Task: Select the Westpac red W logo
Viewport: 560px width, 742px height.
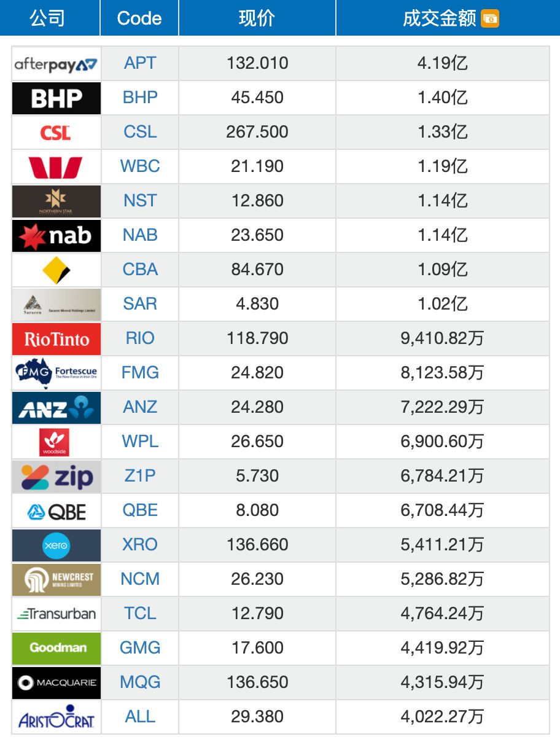Action: click(56, 166)
